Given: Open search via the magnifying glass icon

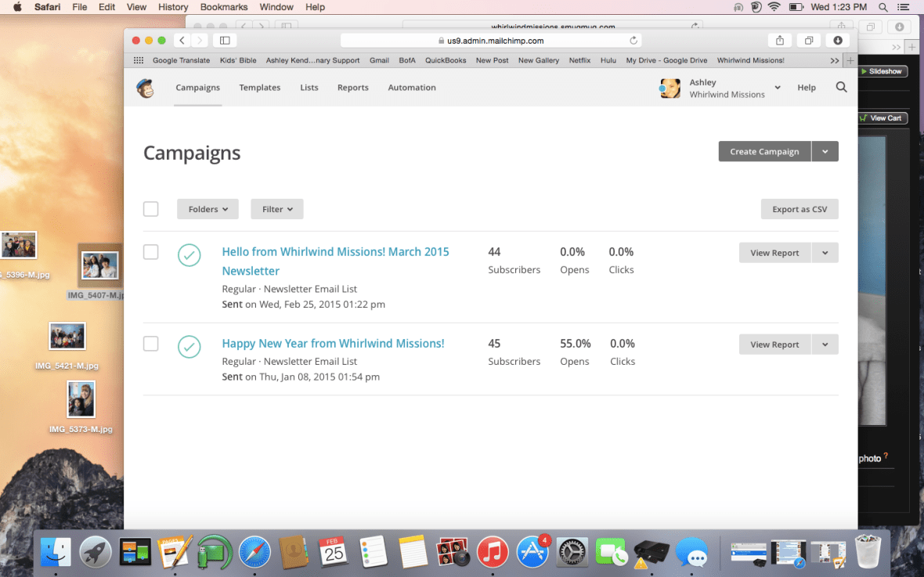Looking at the screenshot, I should (x=841, y=88).
